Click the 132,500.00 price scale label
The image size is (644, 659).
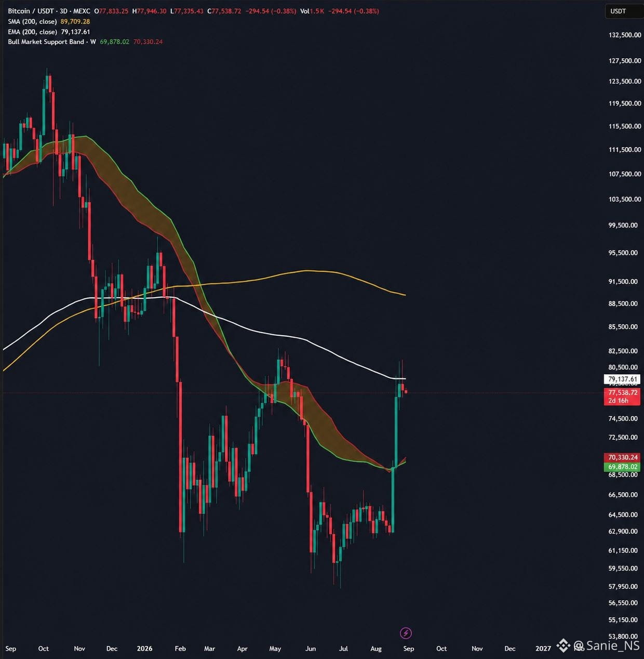[624, 35]
